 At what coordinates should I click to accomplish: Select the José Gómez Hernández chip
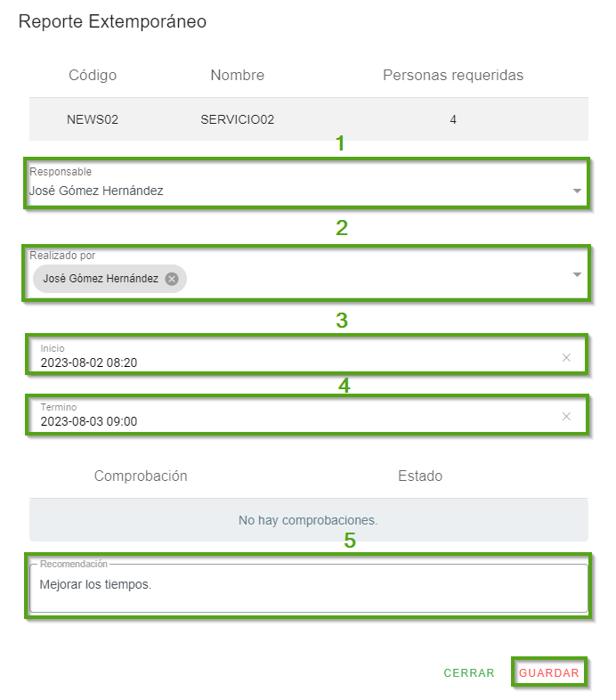point(100,279)
